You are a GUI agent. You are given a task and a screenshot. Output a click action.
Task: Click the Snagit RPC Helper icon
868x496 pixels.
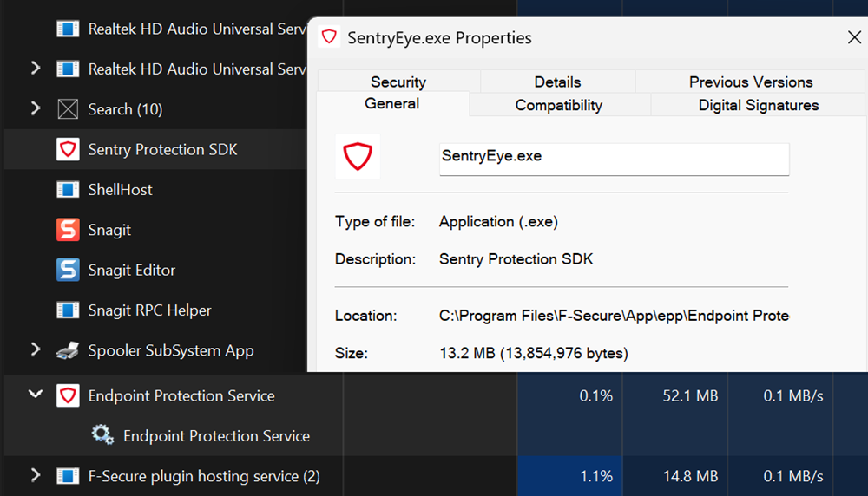click(x=68, y=310)
